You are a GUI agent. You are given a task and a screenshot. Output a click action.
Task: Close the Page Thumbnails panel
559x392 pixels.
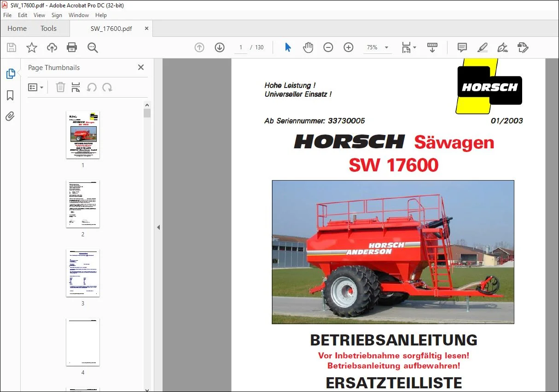[x=141, y=67]
